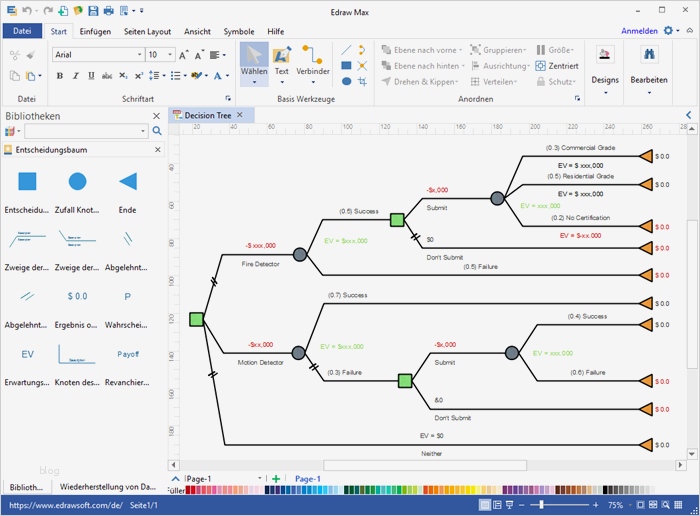Select the Erwartungswert EV shape
Image resolution: width=700 pixels, height=516 pixels.
click(x=27, y=354)
